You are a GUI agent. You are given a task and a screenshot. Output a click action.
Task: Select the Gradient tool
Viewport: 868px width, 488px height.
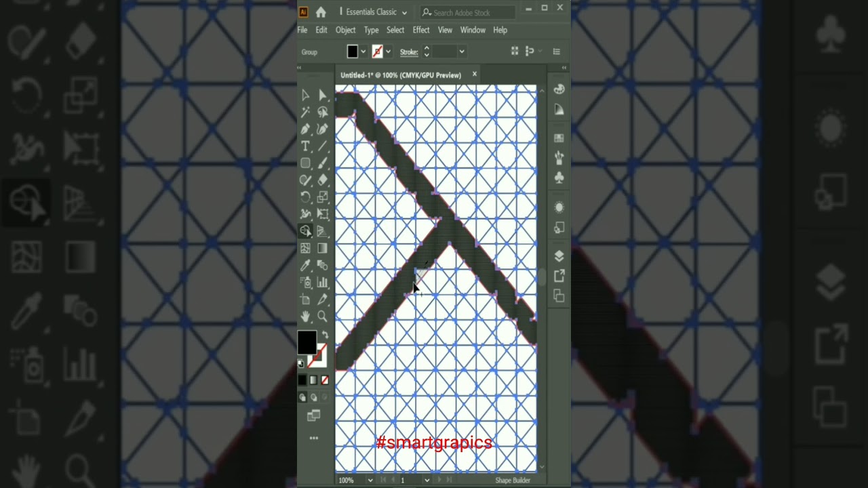(323, 249)
